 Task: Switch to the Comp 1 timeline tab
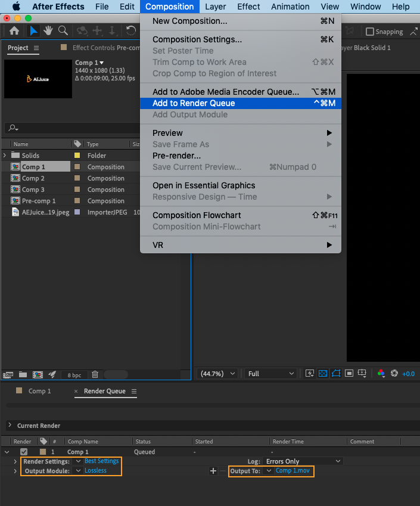tap(40, 391)
